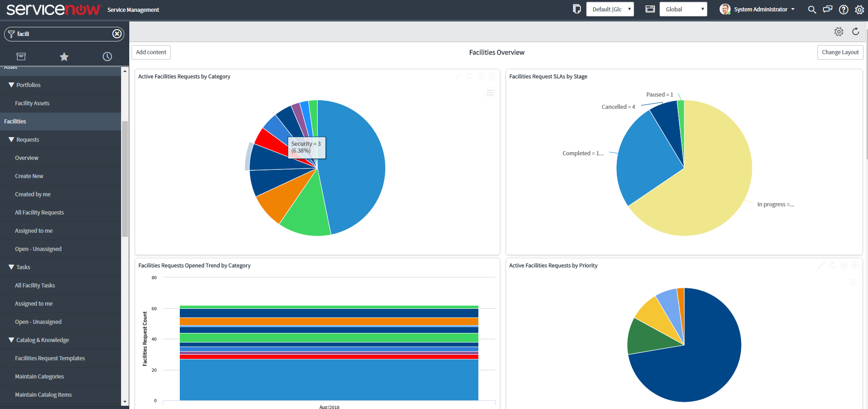Viewport: 868px width, 409px height.
Task: Open system settings gear in top banner
Action: click(x=859, y=10)
